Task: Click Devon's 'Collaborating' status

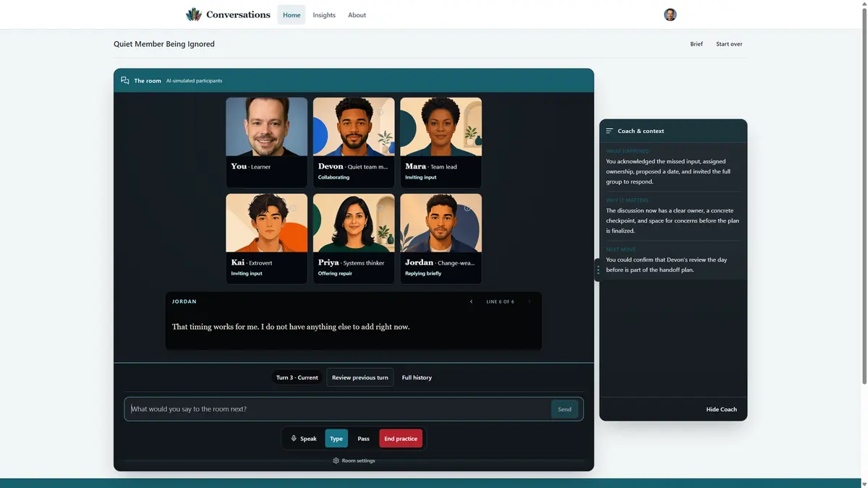Action: [333, 177]
